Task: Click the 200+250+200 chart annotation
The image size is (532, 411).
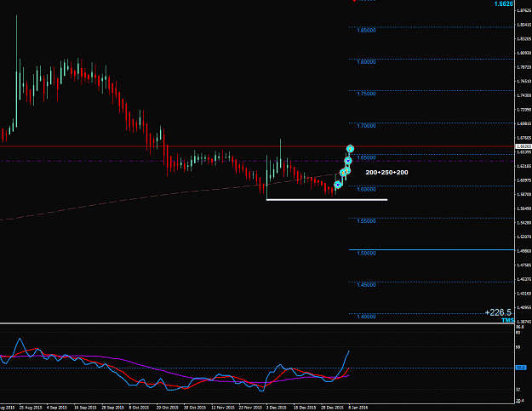Action: coord(386,172)
